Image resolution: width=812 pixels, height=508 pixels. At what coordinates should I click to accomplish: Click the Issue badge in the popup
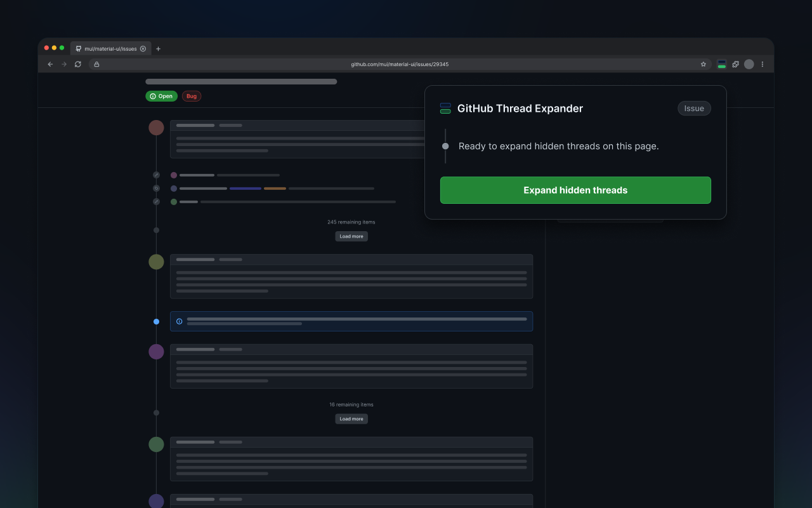(694, 109)
